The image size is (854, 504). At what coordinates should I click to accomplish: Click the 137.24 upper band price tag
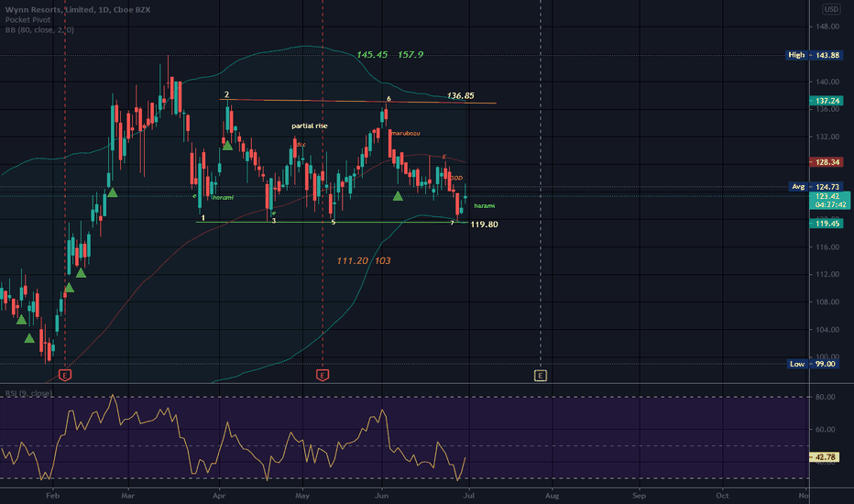tap(827, 100)
